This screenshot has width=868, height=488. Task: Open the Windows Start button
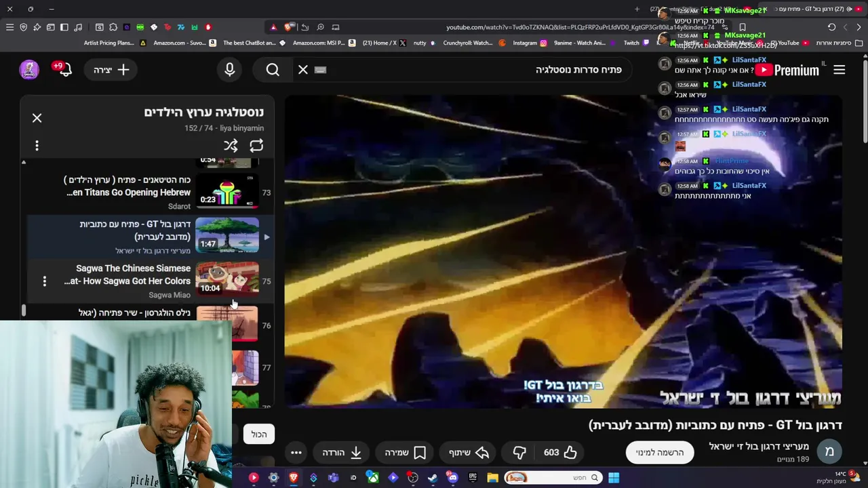pyautogui.click(x=613, y=478)
